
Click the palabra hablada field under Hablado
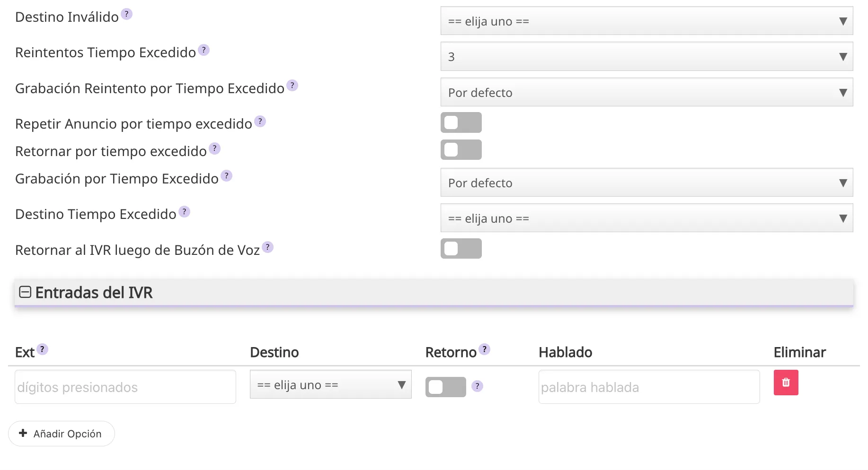(x=648, y=386)
